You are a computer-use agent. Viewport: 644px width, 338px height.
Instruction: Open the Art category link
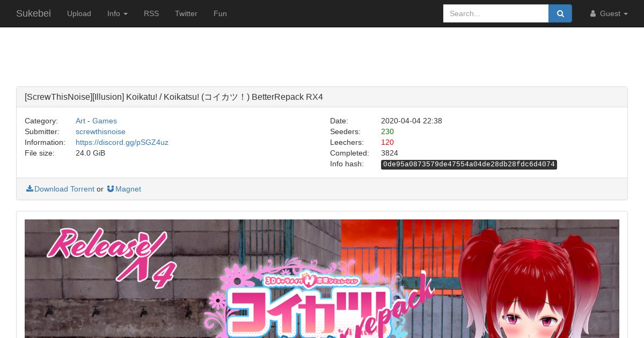pyautogui.click(x=80, y=121)
